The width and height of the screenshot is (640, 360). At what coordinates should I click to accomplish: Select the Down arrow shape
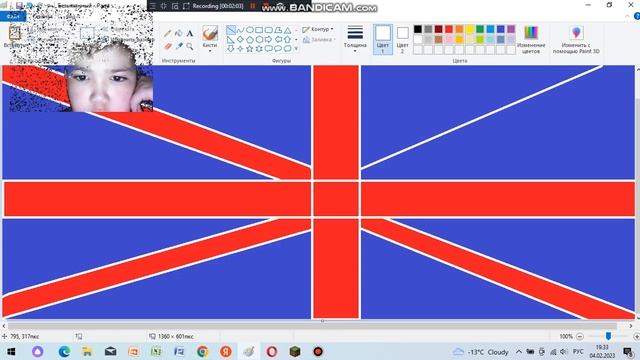231,49
